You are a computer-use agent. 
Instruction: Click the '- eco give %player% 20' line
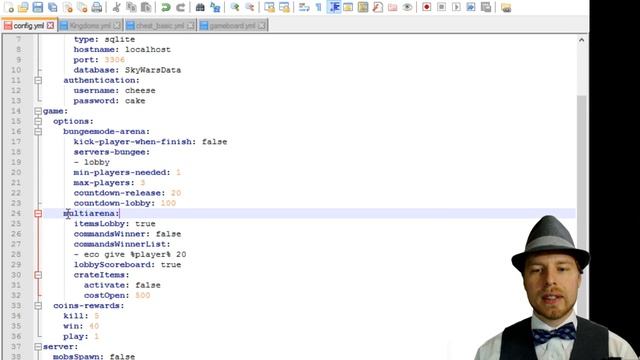tap(130, 254)
